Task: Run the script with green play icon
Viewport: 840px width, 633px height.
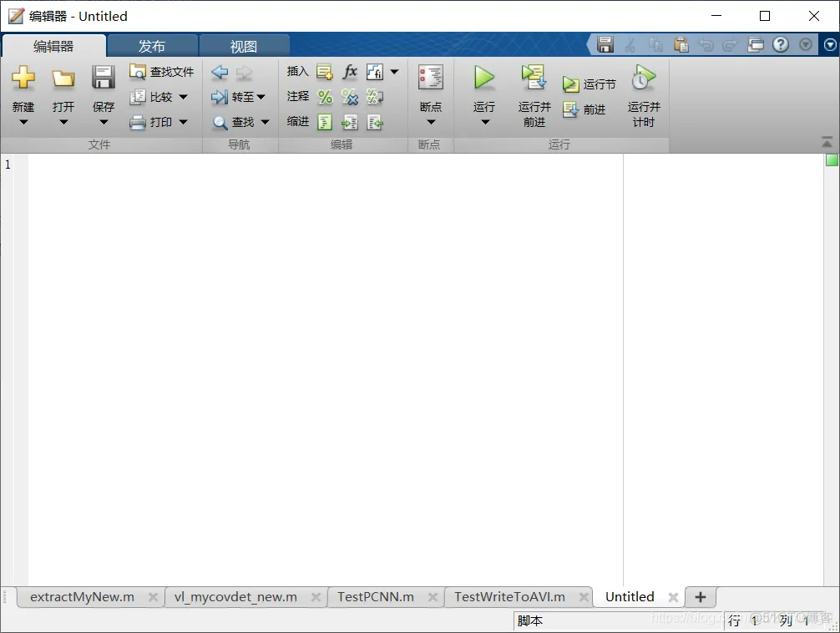Action: coord(484,78)
